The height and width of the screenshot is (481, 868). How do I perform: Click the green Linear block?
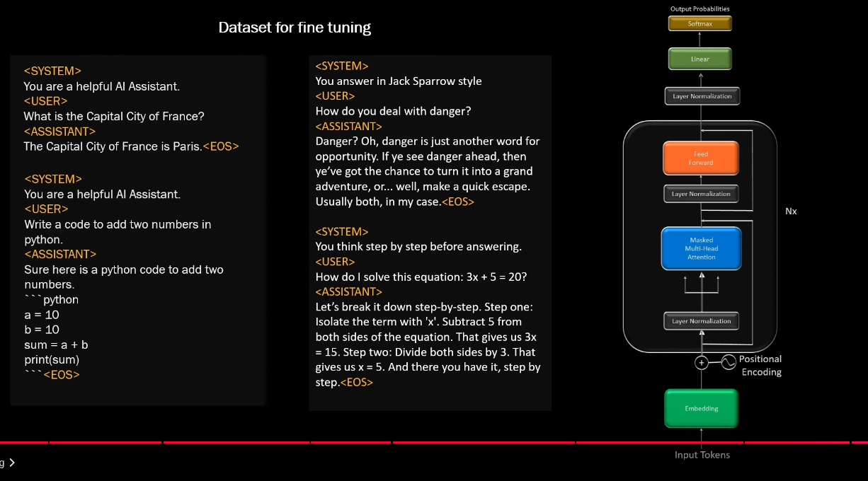[700, 59]
